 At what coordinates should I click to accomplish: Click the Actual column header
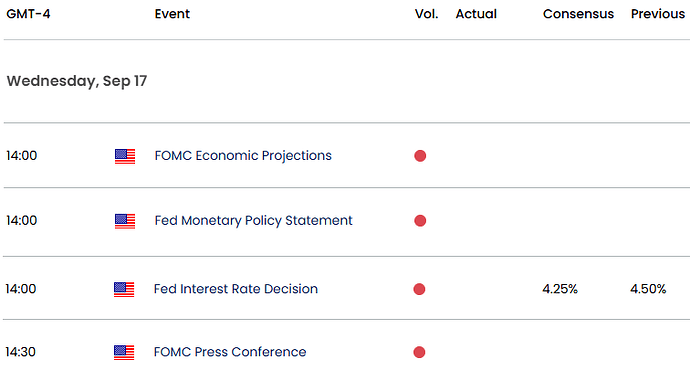click(x=476, y=14)
